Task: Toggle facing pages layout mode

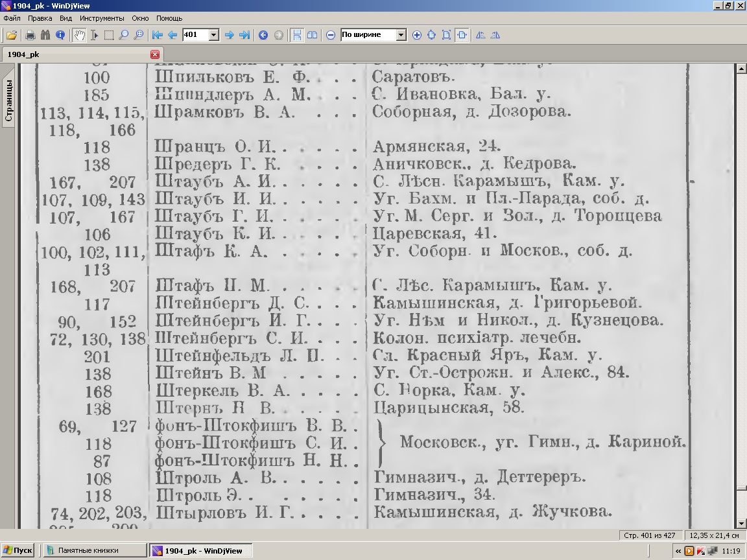Action: click(312, 35)
